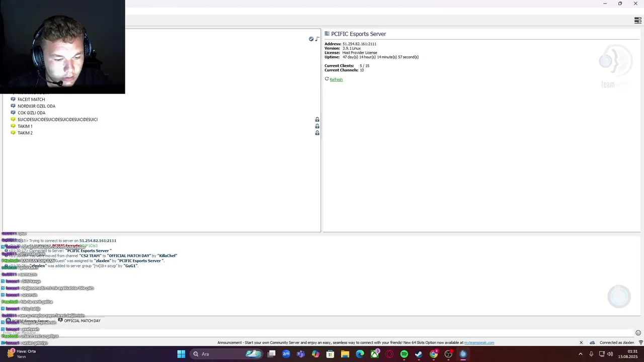Open Copilot from the taskbar

(x=315, y=354)
